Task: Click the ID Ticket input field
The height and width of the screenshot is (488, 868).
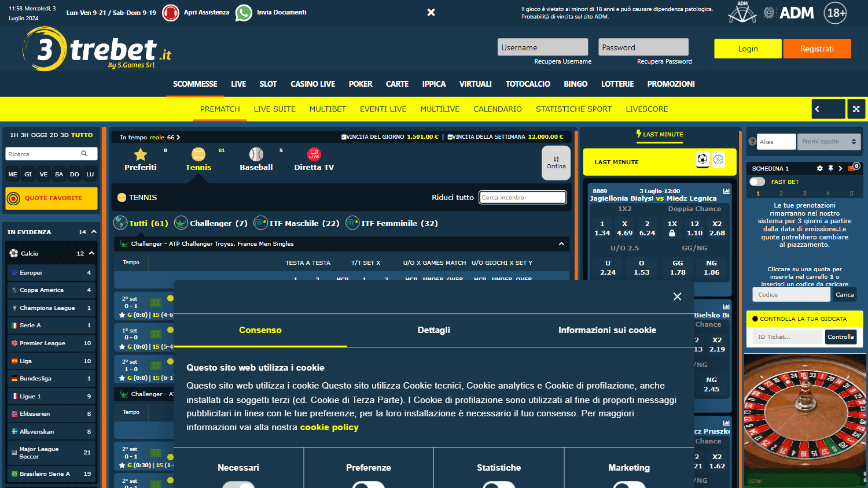Action: (787, 337)
